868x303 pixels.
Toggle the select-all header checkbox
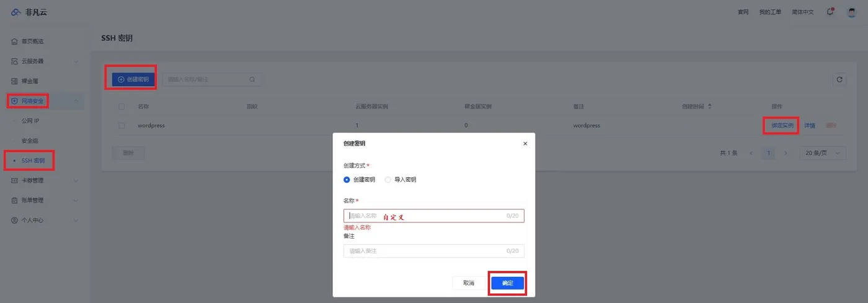point(122,107)
